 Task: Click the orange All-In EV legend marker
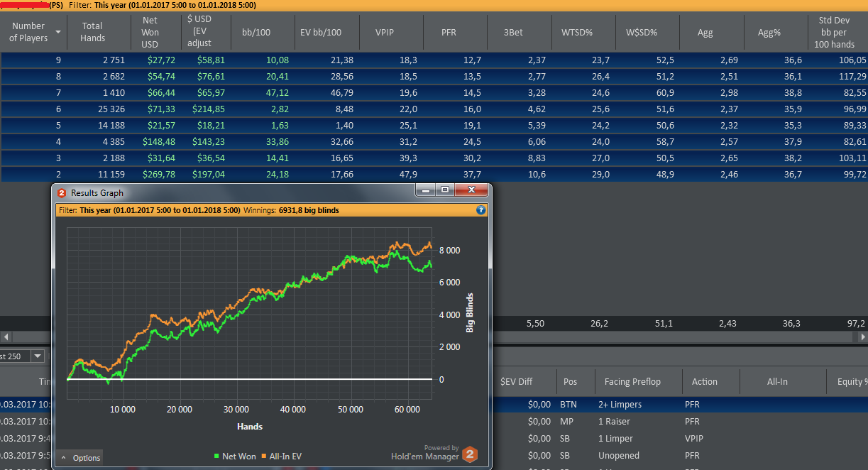[x=265, y=457]
